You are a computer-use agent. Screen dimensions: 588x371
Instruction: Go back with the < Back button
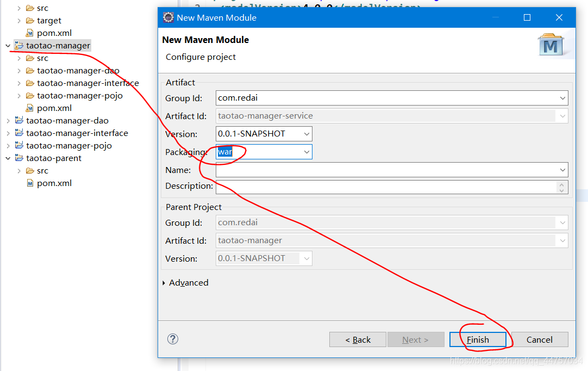coord(358,339)
